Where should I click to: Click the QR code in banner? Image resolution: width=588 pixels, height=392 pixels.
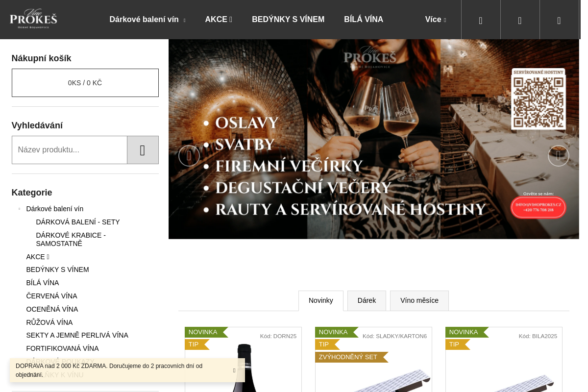coord(538,102)
